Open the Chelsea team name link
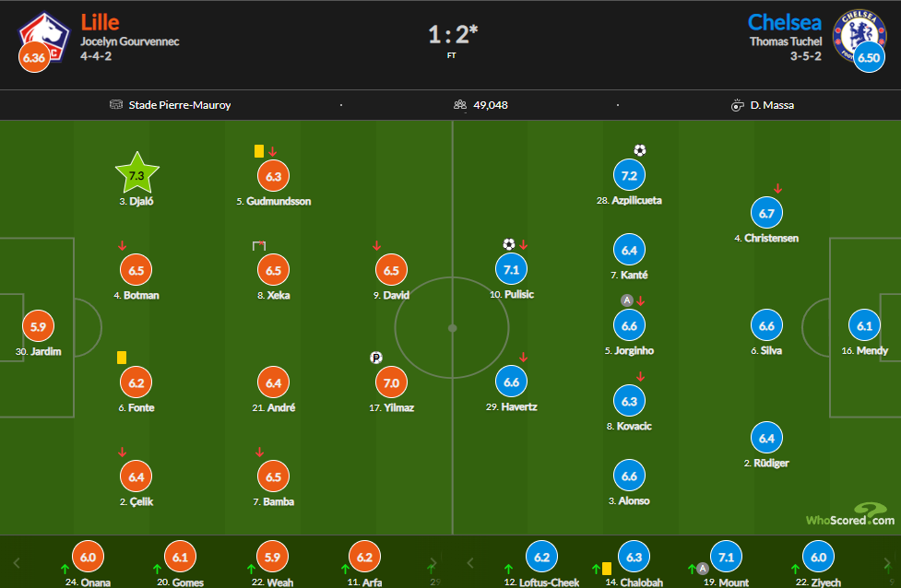Screen dimensions: 901x588 (x=785, y=22)
